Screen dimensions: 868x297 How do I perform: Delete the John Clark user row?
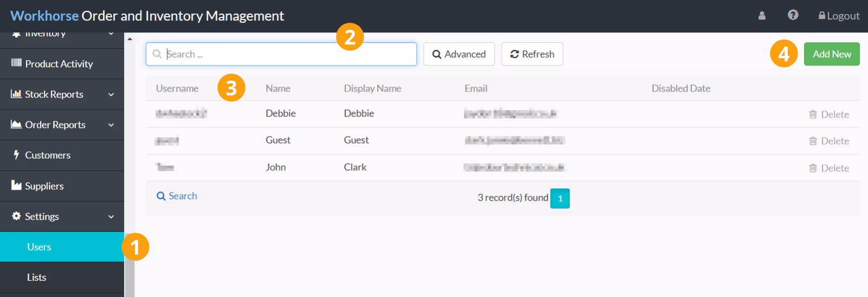click(x=829, y=168)
